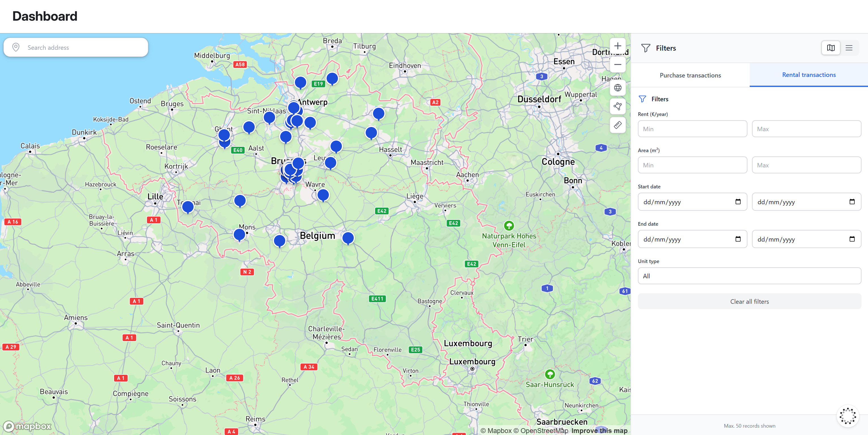Viewport: 868px width, 435px height.
Task: Click the location pin icon in search box
Action: click(x=16, y=48)
